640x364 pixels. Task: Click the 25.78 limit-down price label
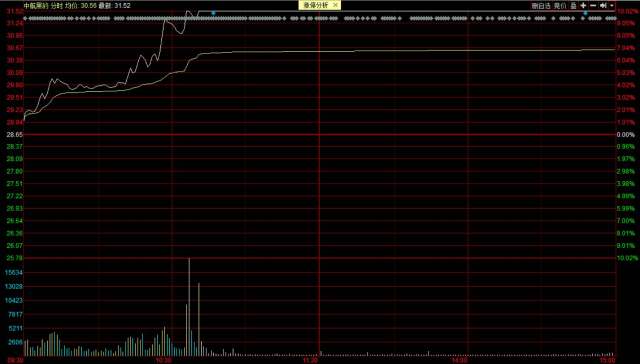[x=15, y=258]
